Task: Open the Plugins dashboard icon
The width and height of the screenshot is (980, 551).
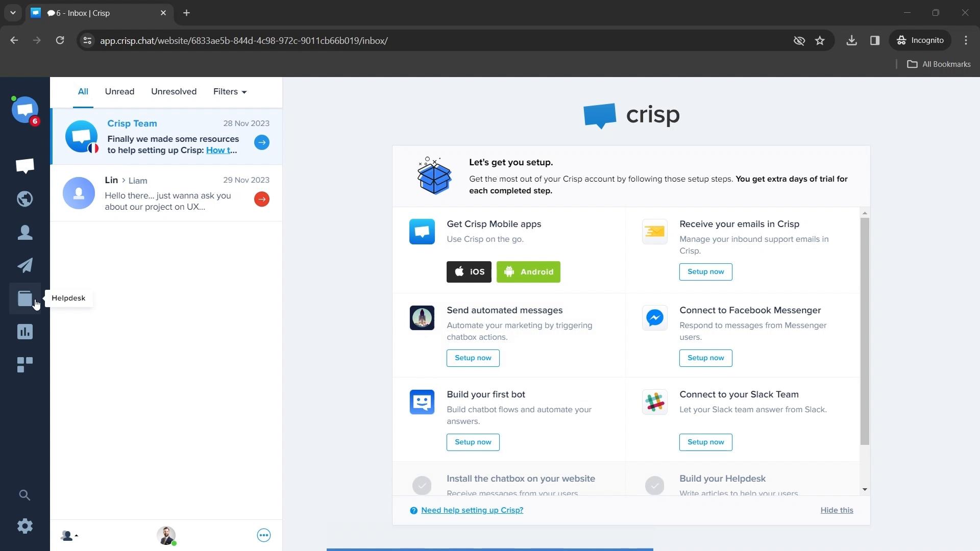Action: tap(25, 364)
